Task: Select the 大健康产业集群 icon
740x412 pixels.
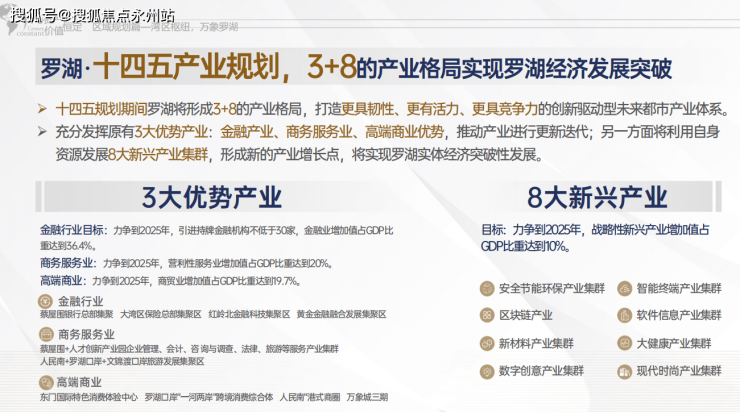Action: (624, 344)
